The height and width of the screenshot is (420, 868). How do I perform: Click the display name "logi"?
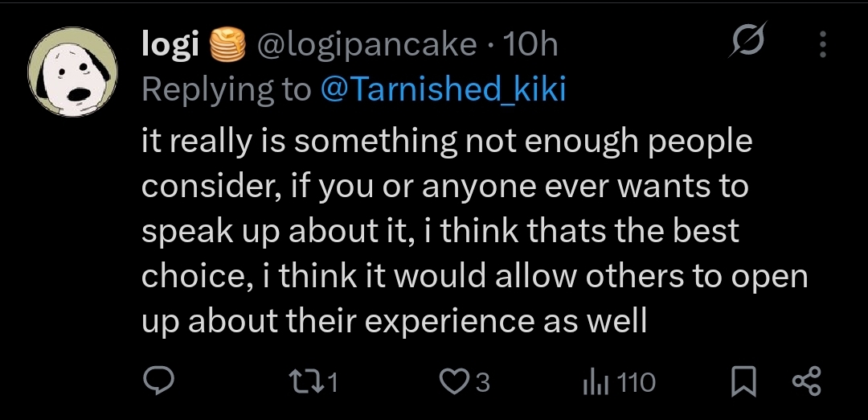(x=170, y=45)
